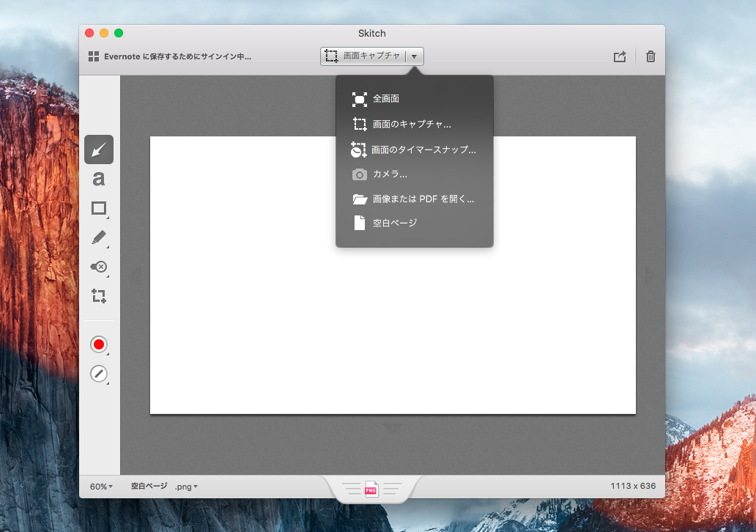Choose 画面のタイマースナップ... menu entry
The height and width of the screenshot is (532, 756).
[415, 149]
